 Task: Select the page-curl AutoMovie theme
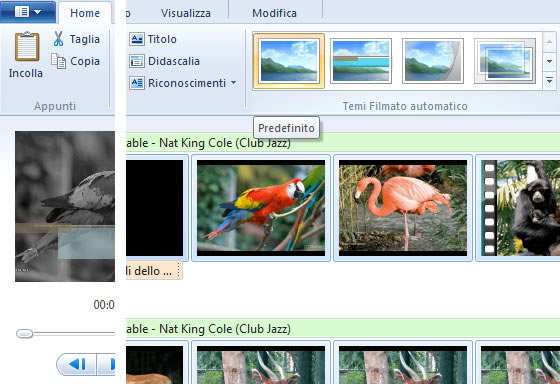pos(432,61)
